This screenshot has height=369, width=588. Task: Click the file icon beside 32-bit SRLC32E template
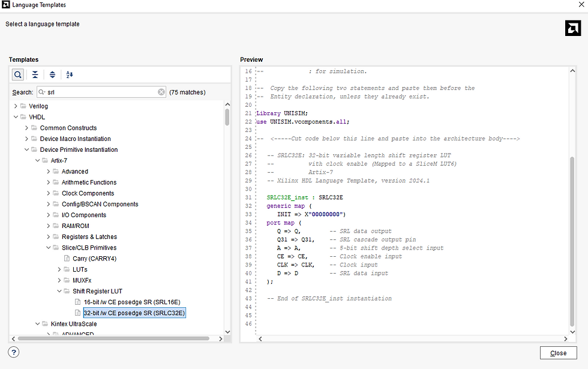click(77, 313)
